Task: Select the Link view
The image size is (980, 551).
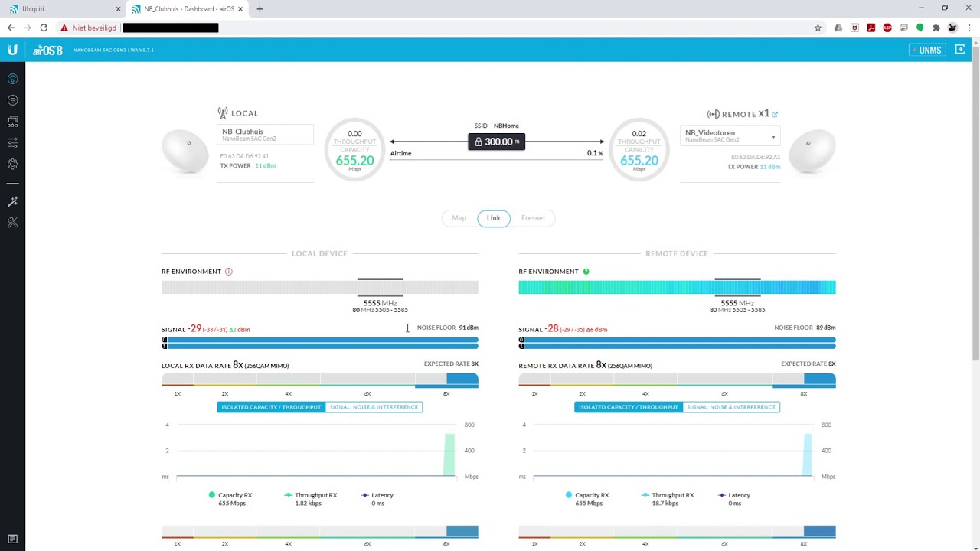Action: (x=494, y=218)
